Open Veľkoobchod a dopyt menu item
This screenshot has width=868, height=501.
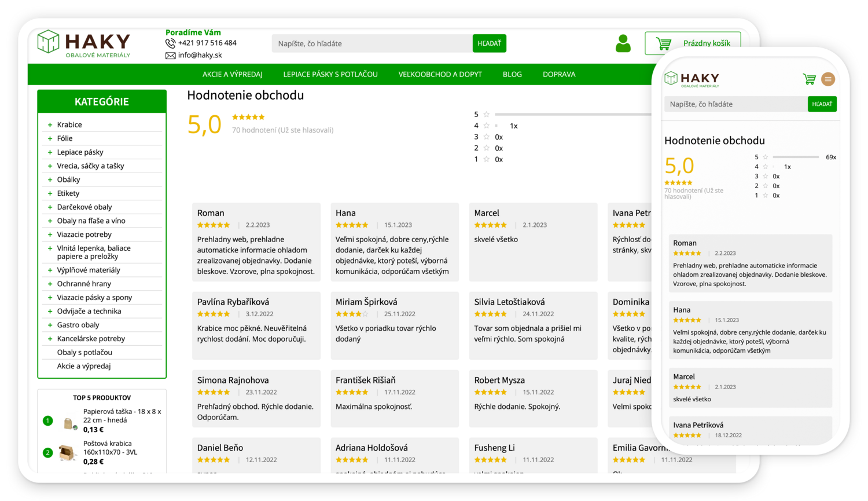tap(440, 74)
